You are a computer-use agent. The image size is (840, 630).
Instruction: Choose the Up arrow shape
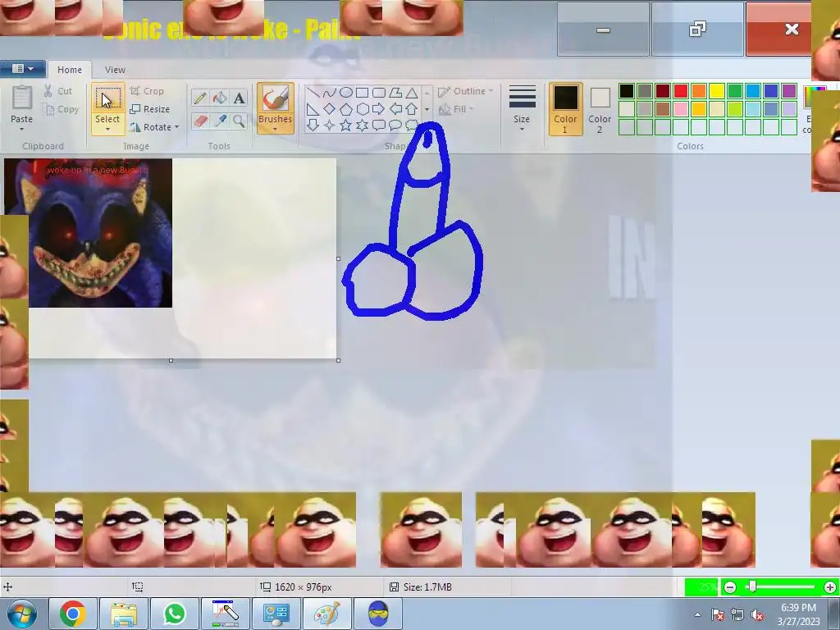(x=412, y=109)
